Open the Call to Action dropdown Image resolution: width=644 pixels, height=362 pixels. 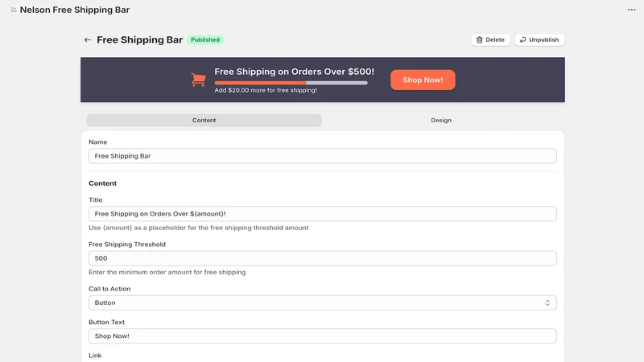[x=323, y=302]
